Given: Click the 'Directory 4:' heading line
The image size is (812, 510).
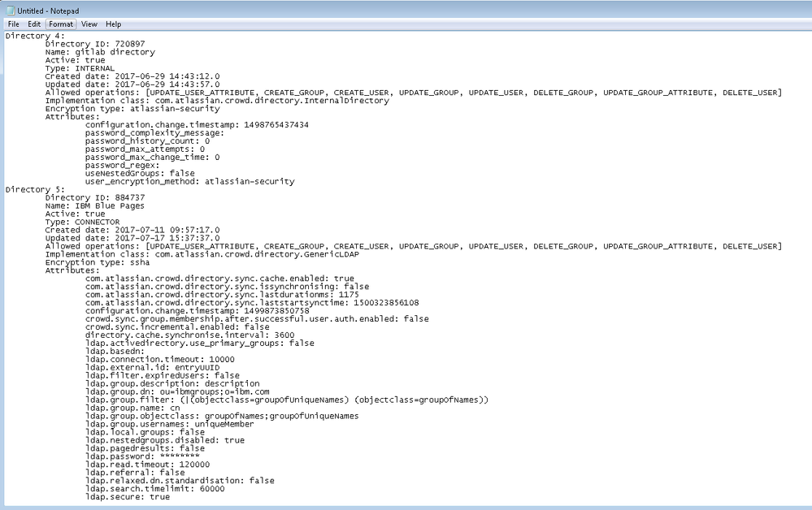Looking at the screenshot, I should pyautogui.click(x=35, y=36).
